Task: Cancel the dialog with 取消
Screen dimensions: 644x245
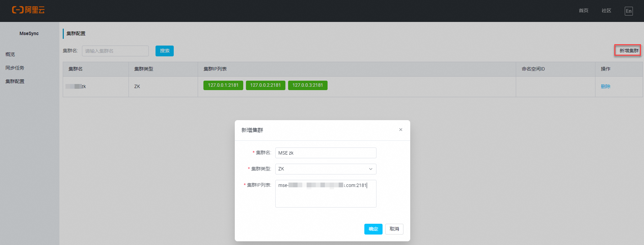Action: [x=394, y=229]
